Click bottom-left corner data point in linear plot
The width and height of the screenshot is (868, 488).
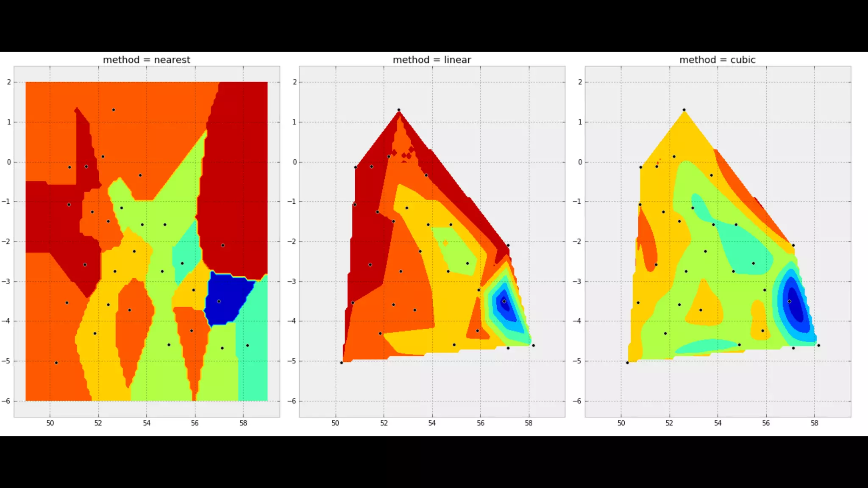342,363
